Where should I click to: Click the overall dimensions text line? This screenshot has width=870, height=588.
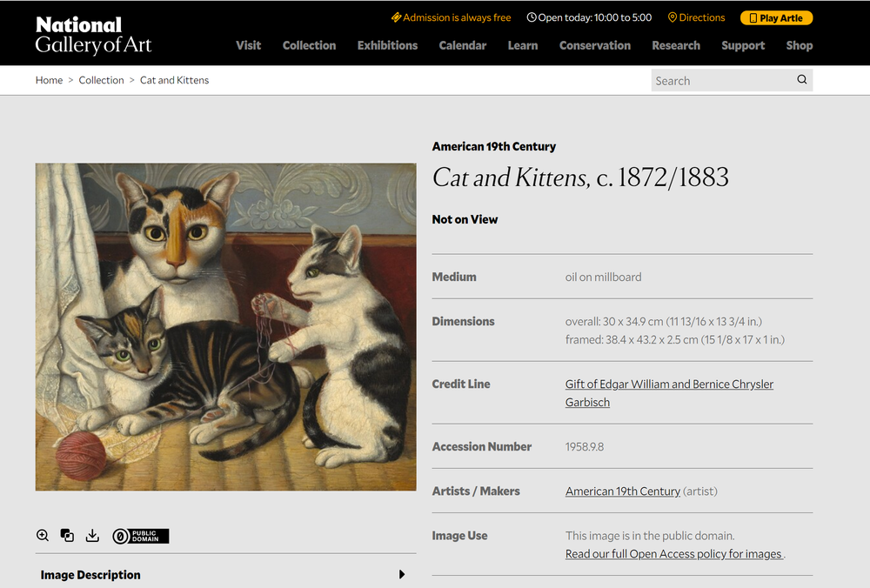click(x=664, y=321)
